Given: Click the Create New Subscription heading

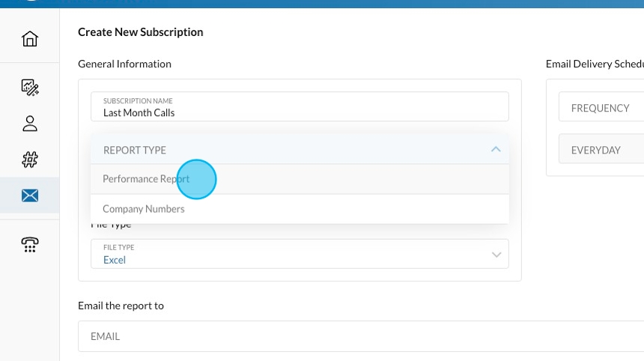Looking at the screenshot, I should [141, 32].
